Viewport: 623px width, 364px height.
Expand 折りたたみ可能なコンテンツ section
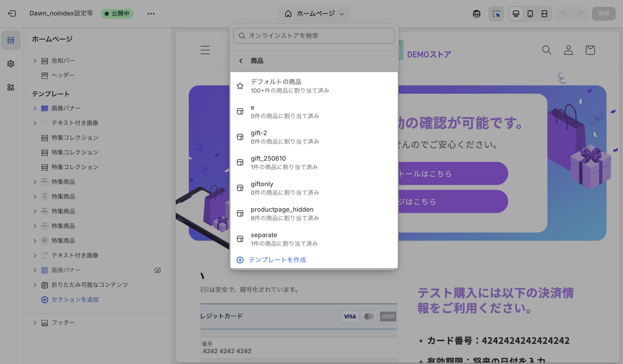pos(35,285)
